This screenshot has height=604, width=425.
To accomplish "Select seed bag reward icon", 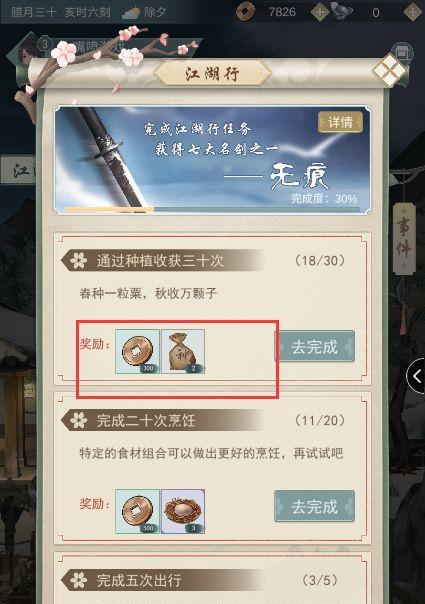I will click(x=183, y=351).
